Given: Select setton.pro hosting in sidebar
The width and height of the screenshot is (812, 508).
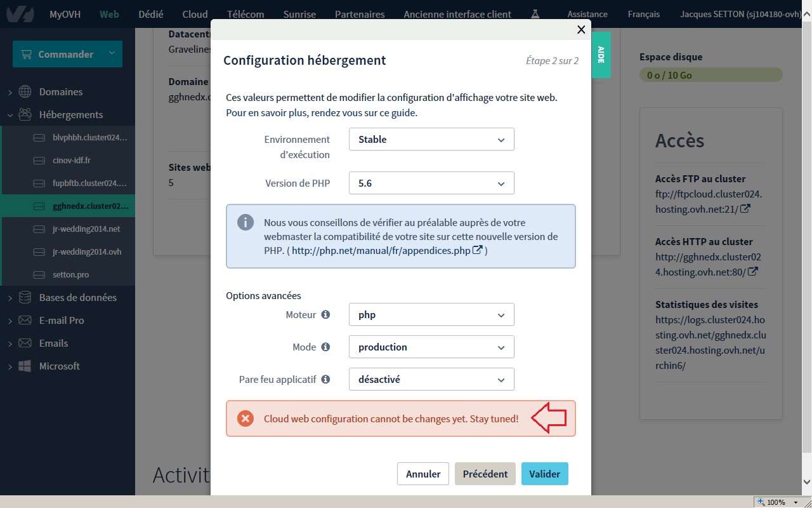Looking at the screenshot, I should coord(70,274).
